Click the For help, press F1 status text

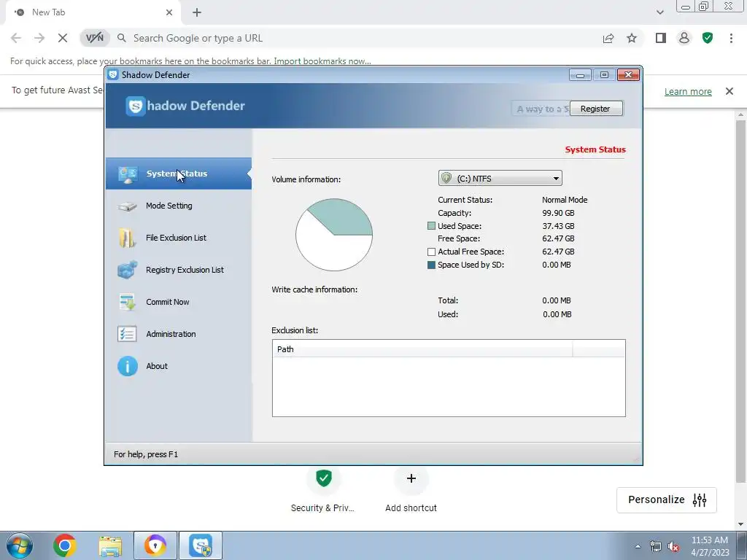146,454
